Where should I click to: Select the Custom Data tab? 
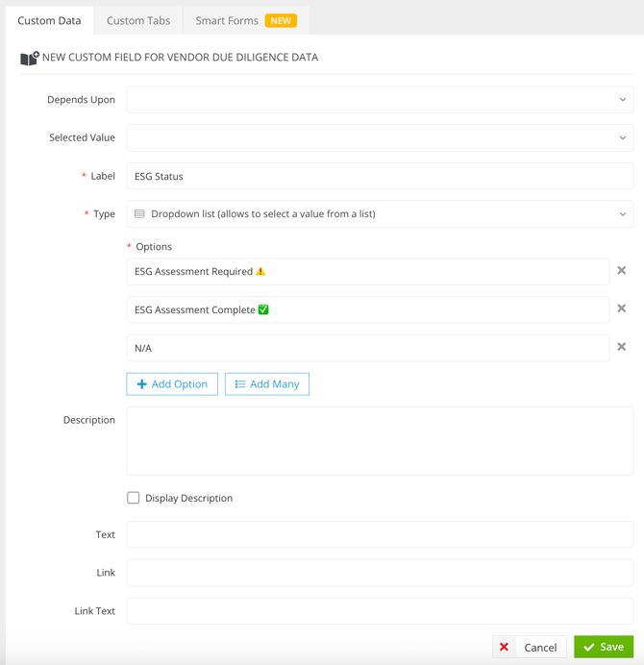(x=49, y=21)
